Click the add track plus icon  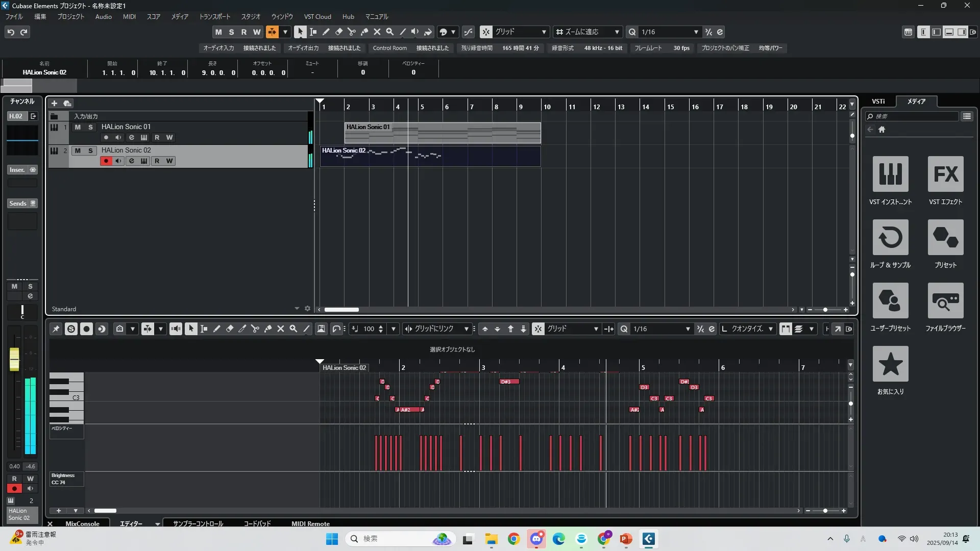[x=54, y=103]
